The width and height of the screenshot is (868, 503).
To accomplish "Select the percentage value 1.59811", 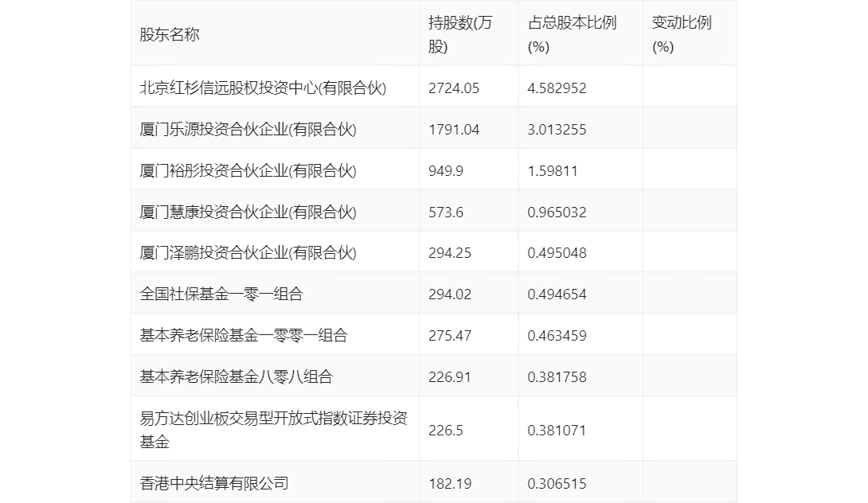I will point(553,171).
